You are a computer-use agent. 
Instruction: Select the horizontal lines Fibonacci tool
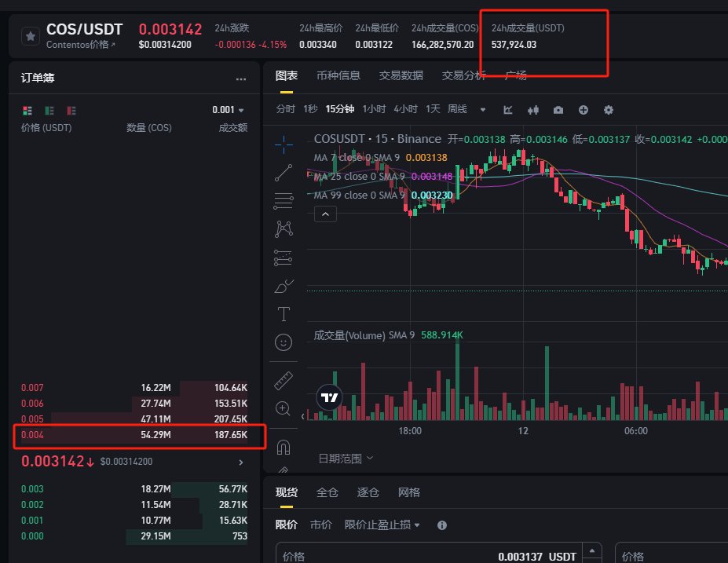[x=284, y=201]
